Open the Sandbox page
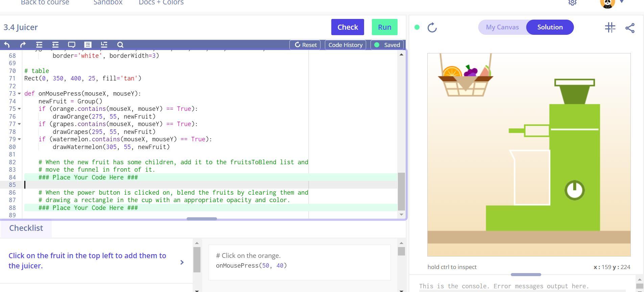644x292 pixels. coord(108,3)
